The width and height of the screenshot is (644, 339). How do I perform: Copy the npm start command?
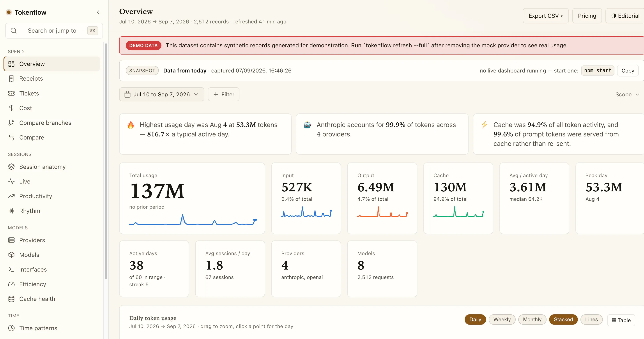pyautogui.click(x=628, y=71)
